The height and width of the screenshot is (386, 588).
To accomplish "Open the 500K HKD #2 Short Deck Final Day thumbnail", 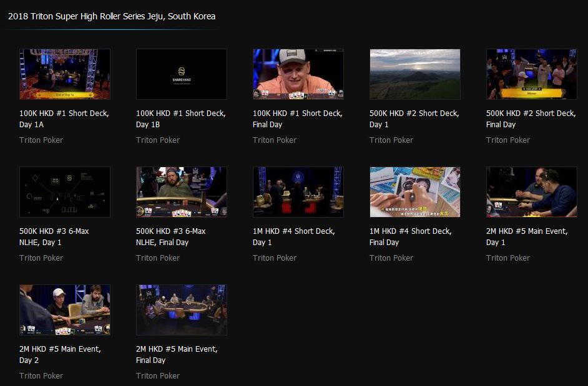I will click(x=532, y=74).
